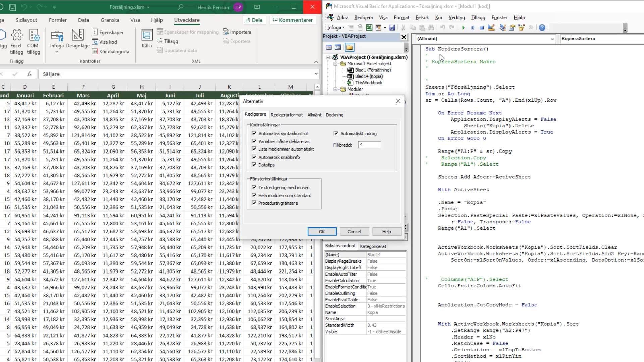
Task: Switch to the Redigerarformat tab
Action: coord(286,115)
